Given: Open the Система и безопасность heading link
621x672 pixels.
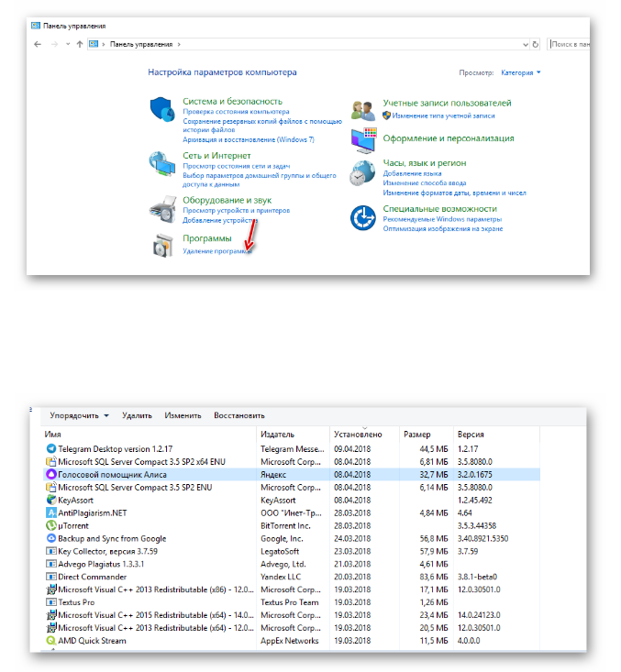Looking at the screenshot, I should pos(232,101).
